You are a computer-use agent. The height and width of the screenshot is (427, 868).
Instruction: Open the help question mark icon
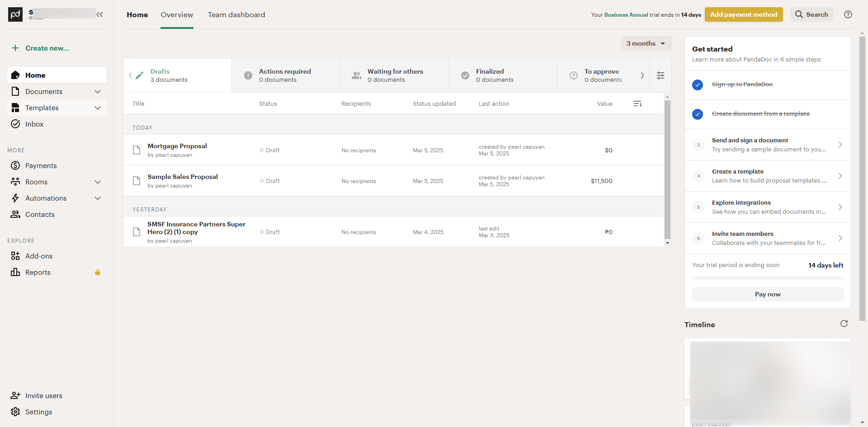pyautogui.click(x=848, y=14)
